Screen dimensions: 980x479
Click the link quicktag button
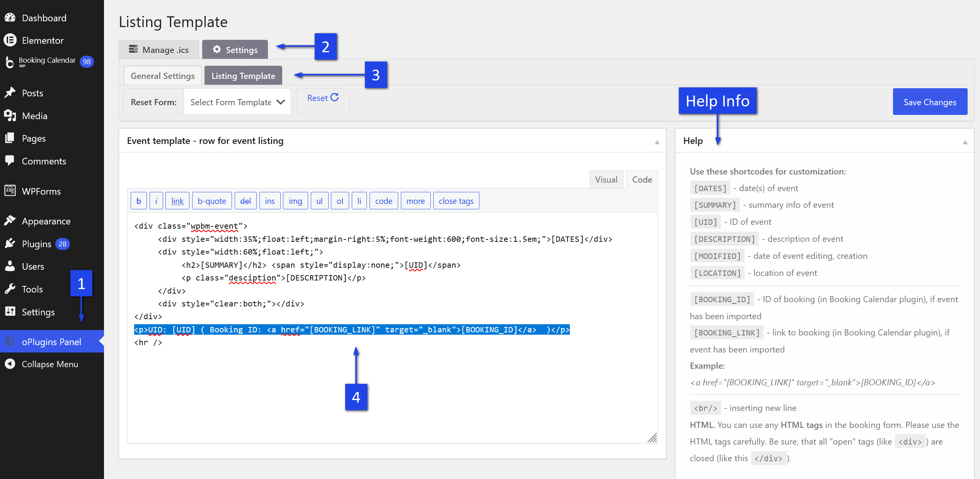click(x=177, y=201)
